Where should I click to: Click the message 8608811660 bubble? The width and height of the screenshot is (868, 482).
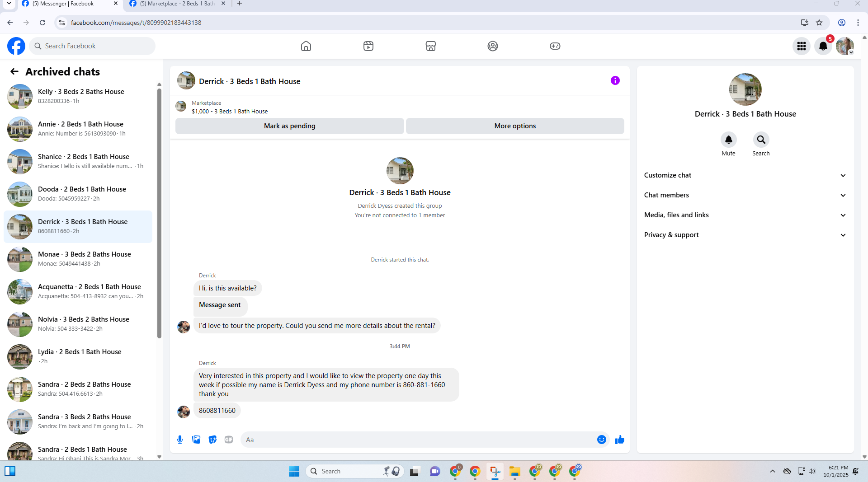coord(217,411)
